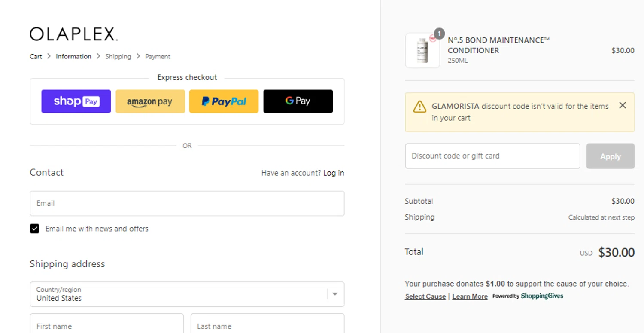Screen dimensions: 644x333
Task: Focus the Email input field
Action: click(x=187, y=203)
